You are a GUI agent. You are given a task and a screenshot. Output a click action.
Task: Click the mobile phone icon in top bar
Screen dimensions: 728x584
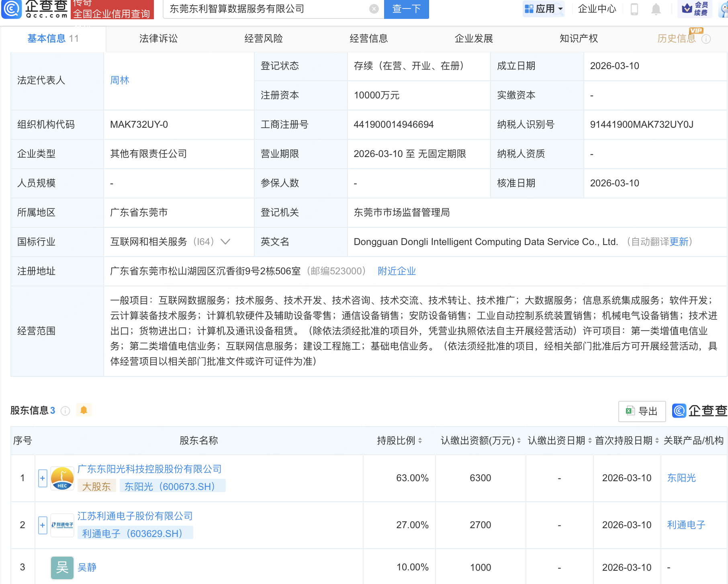pos(635,10)
